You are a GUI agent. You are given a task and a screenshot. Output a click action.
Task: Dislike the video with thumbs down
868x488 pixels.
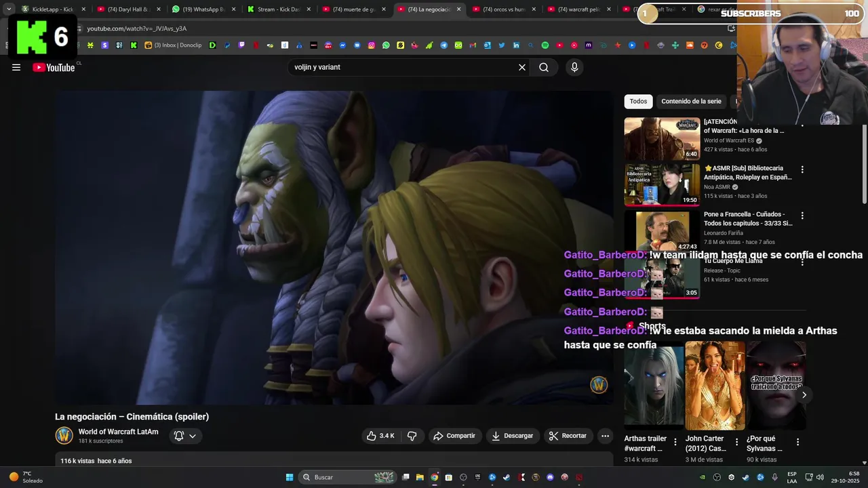(412, 436)
